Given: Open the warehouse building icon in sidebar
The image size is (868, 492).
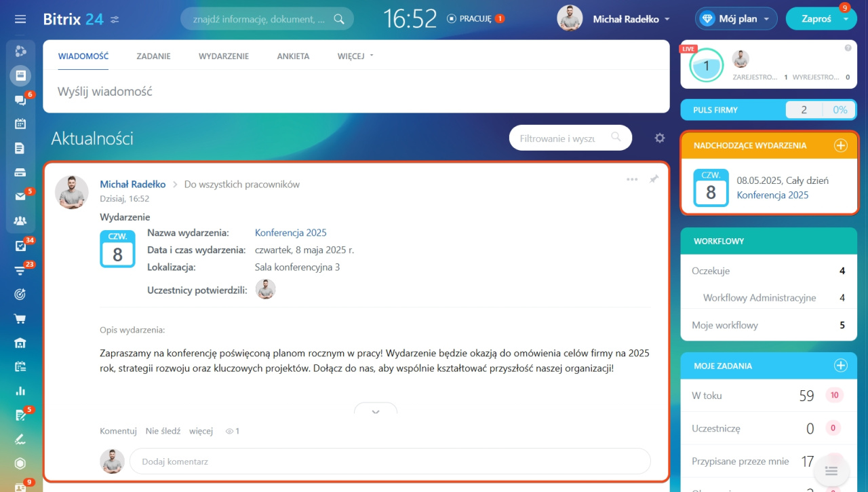Looking at the screenshot, I should 20,343.
